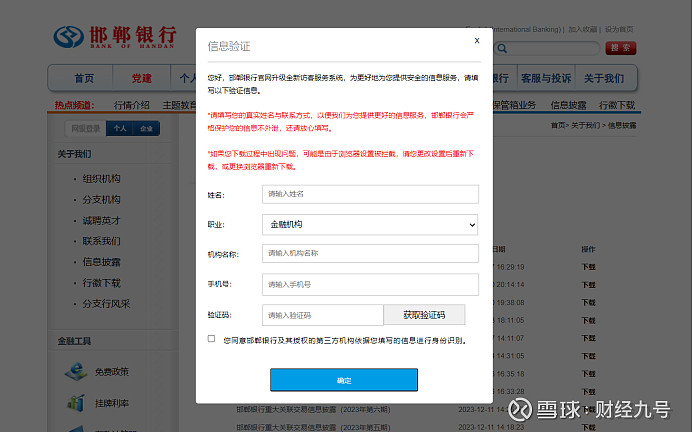Open the 客服与投诉 navigation tab
The height and width of the screenshot is (432, 693).
tap(546, 78)
